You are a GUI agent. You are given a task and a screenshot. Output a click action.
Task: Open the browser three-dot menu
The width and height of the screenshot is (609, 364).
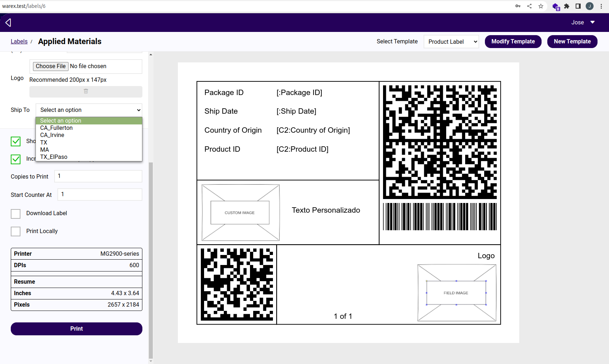tap(601, 6)
